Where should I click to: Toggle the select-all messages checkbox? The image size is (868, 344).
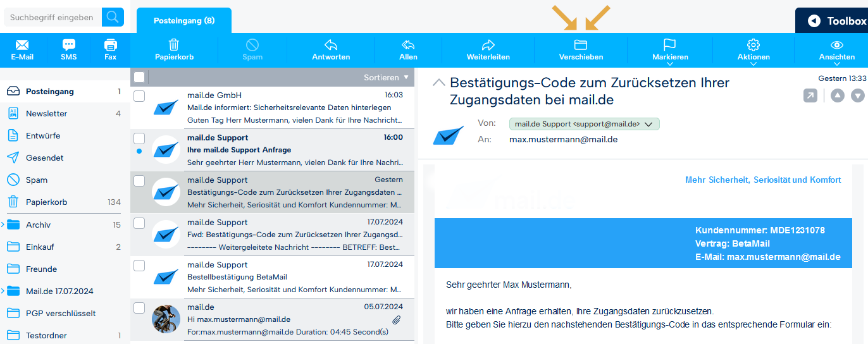coord(139,77)
